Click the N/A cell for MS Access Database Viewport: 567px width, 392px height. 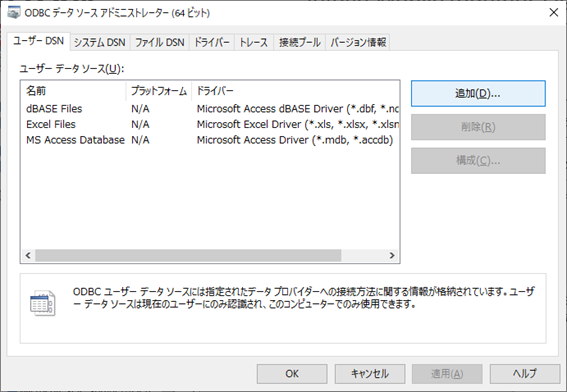140,140
